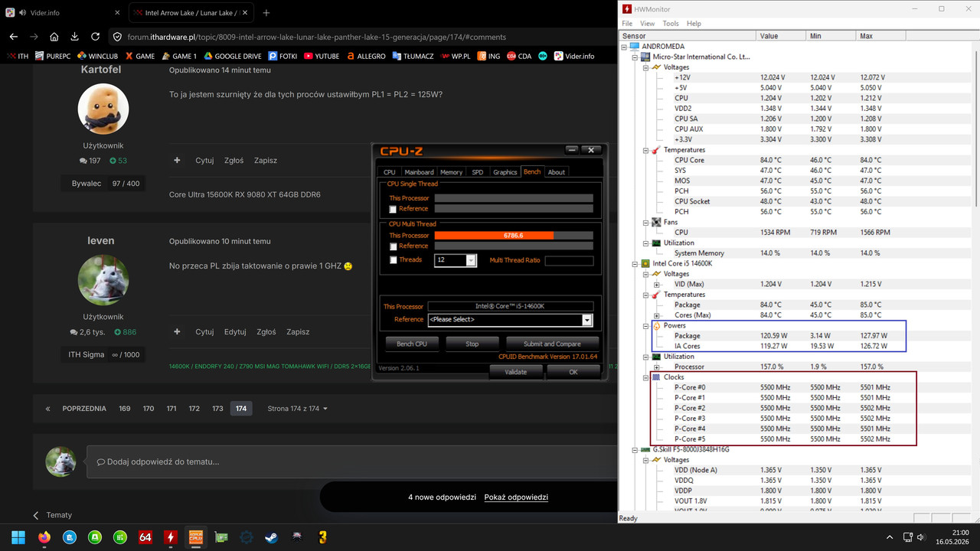
Task: Click the Value column header
Action: 781,36
